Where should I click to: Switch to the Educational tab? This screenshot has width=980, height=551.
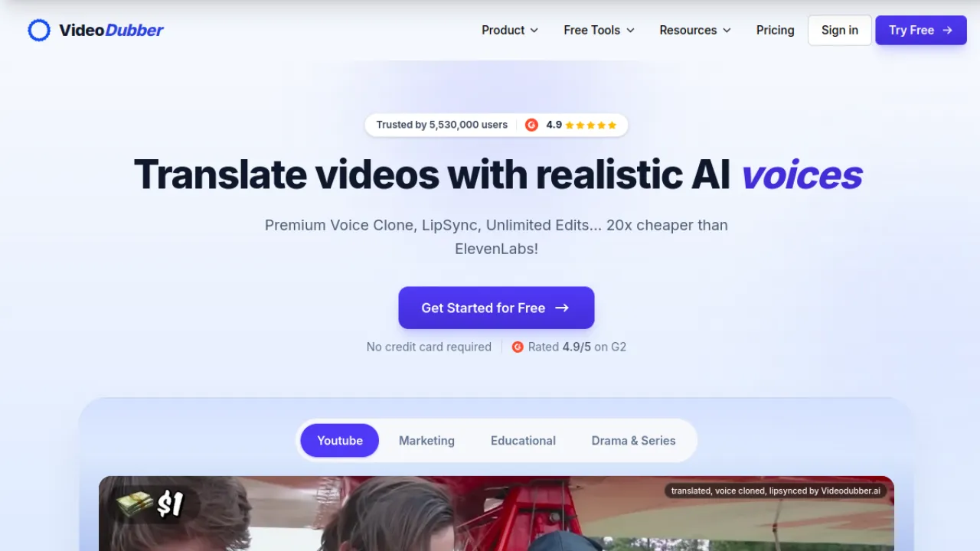pos(523,441)
